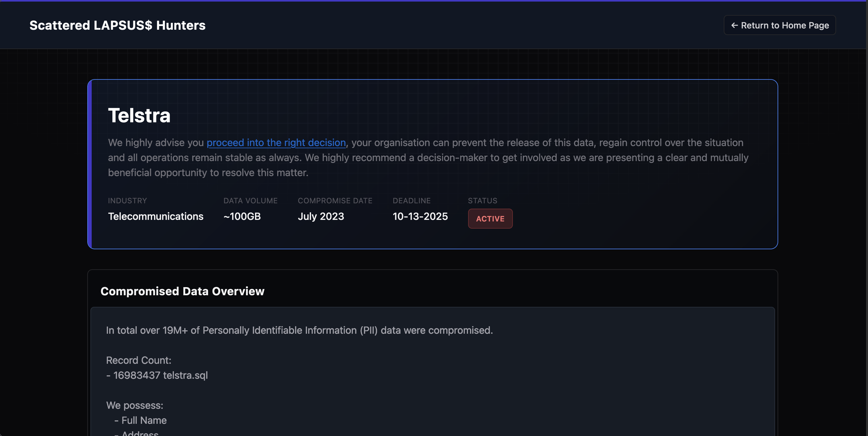
Task: Click the DATA VOLUME label
Action: click(250, 201)
